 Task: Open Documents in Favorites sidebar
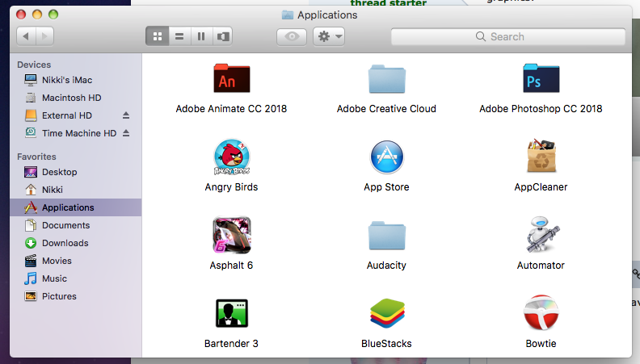(x=75, y=225)
